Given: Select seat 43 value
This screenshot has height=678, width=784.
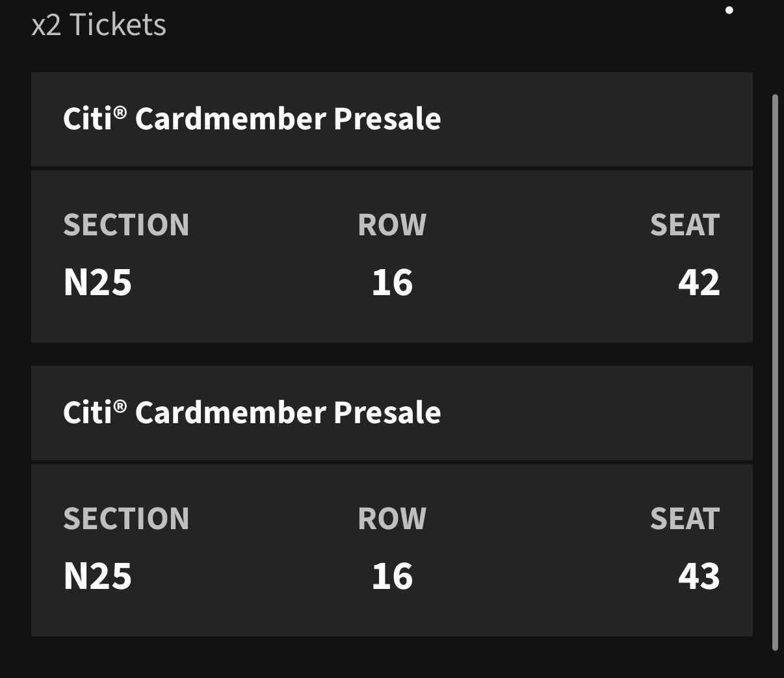Looking at the screenshot, I should click(699, 577).
